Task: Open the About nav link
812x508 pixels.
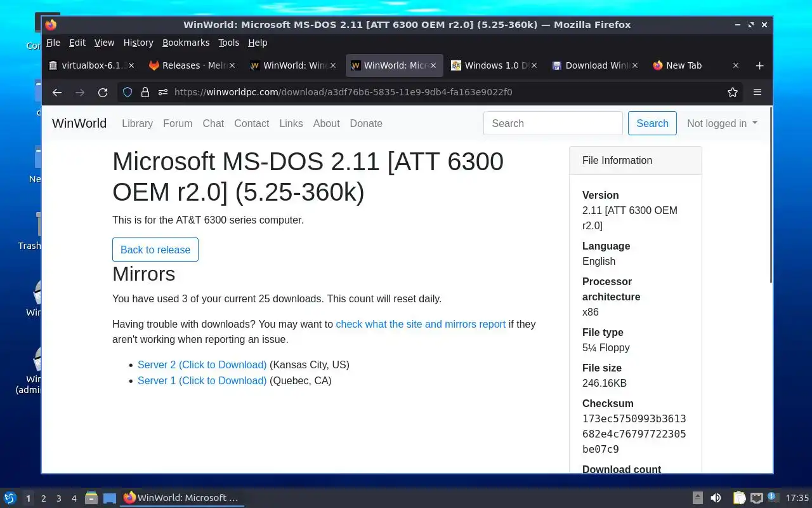Action: click(326, 123)
